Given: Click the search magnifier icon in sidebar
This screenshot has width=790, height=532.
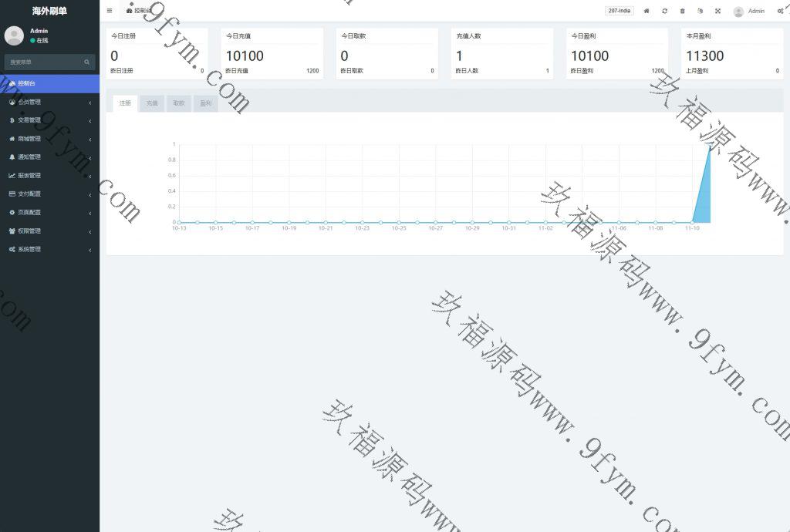Looking at the screenshot, I should click(x=87, y=62).
